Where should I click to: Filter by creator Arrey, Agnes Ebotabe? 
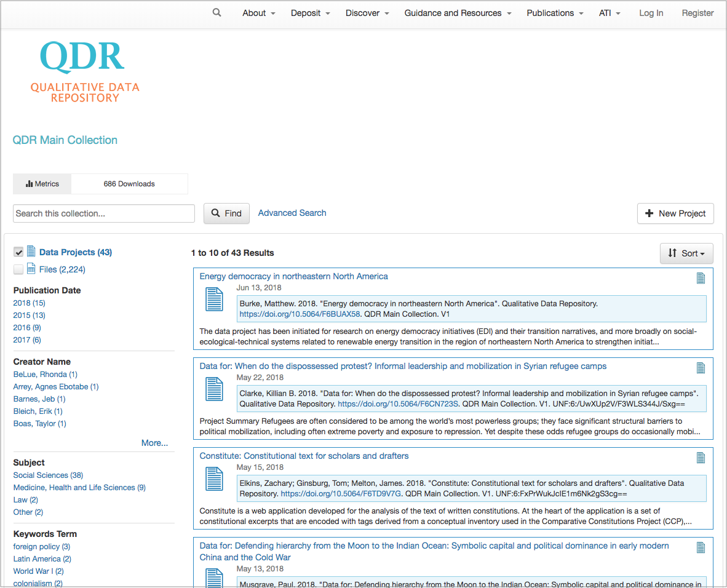pos(56,387)
